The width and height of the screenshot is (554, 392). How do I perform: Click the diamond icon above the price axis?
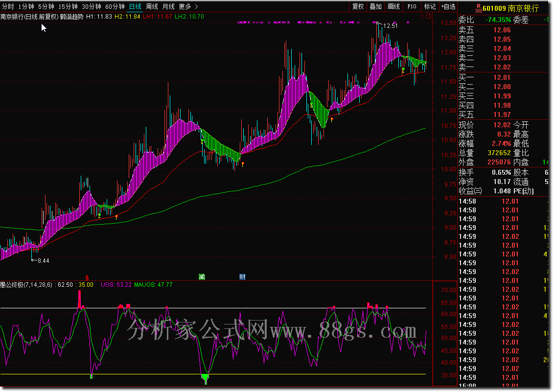click(422, 16)
